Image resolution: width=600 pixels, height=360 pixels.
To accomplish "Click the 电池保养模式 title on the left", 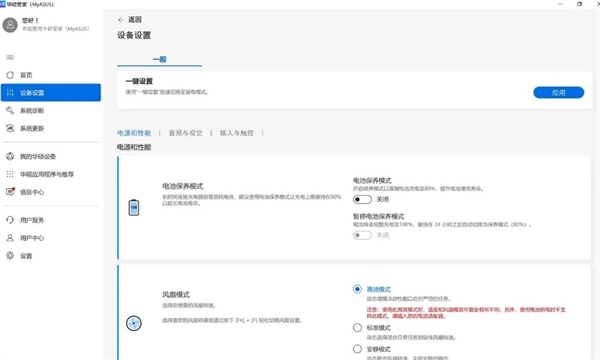I will coord(183,186).
